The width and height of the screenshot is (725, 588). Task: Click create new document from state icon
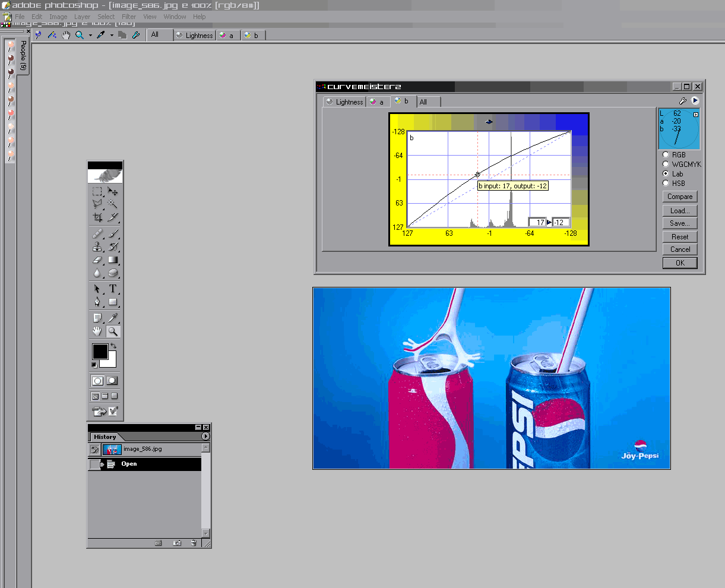pos(158,543)
